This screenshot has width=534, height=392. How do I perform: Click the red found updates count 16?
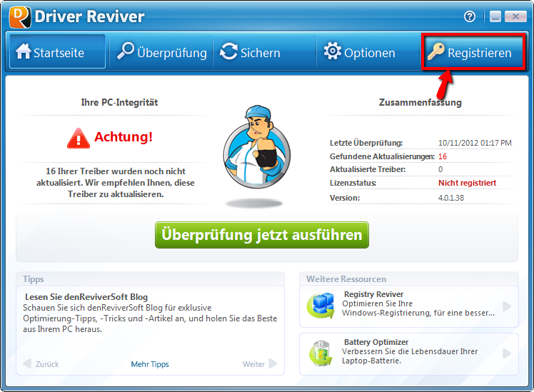coord(443,156)
